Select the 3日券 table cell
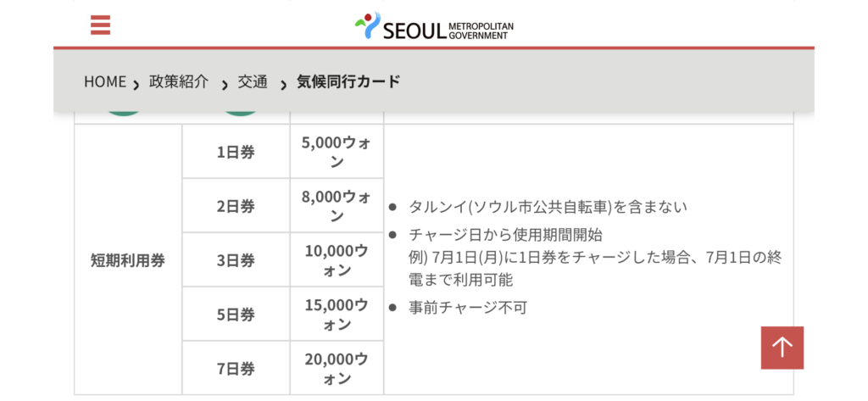Image resolution: width=868 pixels, height=401 pixels. (236, 259)
